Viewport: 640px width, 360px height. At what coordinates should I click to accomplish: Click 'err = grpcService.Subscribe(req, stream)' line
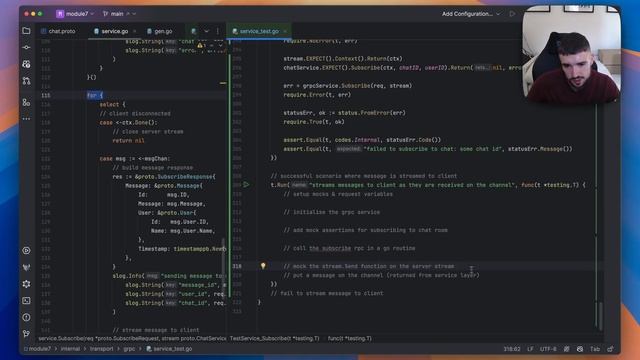tap(347, 86)
